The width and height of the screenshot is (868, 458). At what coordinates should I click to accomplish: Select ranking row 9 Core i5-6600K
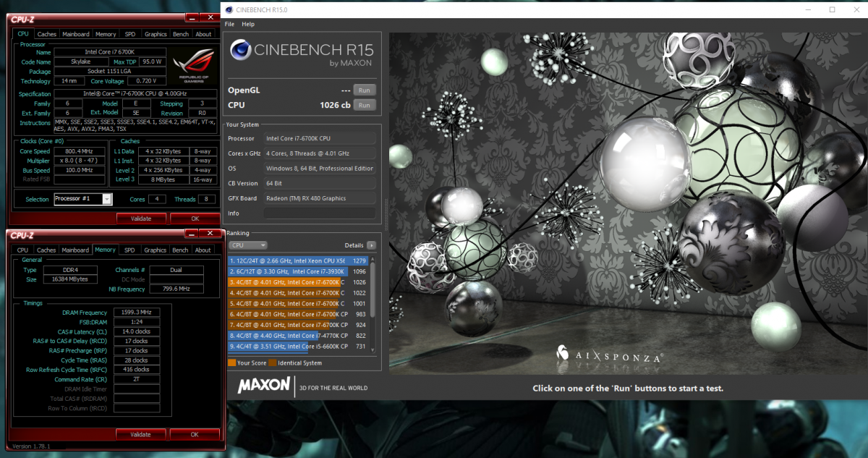(x=297, y=347)
